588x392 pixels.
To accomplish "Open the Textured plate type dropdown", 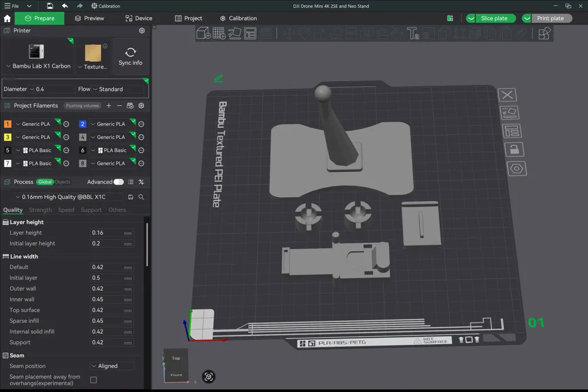I will 93,67.
